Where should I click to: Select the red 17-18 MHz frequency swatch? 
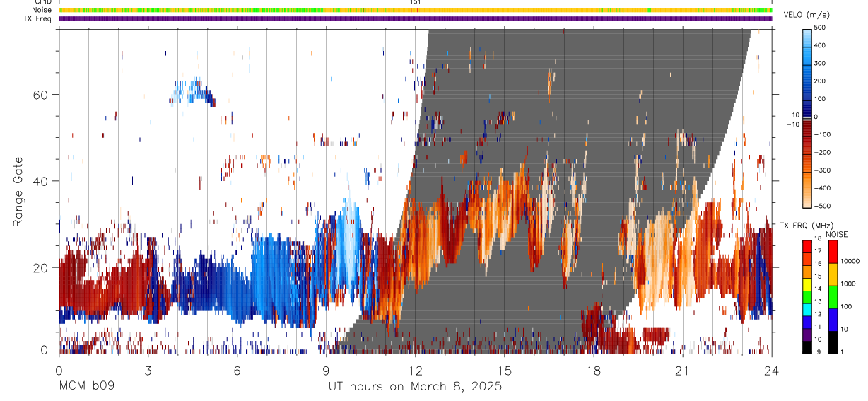coord(807,246)
